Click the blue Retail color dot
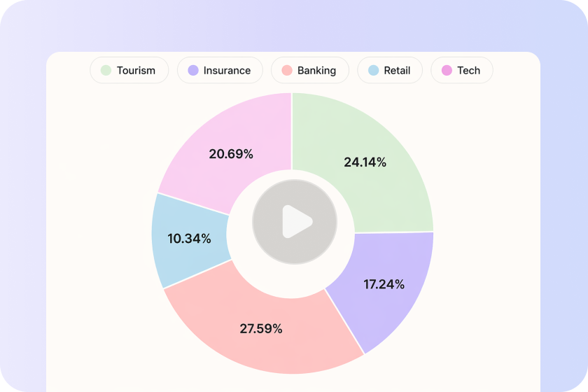The height and width of the screenshot is (392, 588). [x=374, y=70]
